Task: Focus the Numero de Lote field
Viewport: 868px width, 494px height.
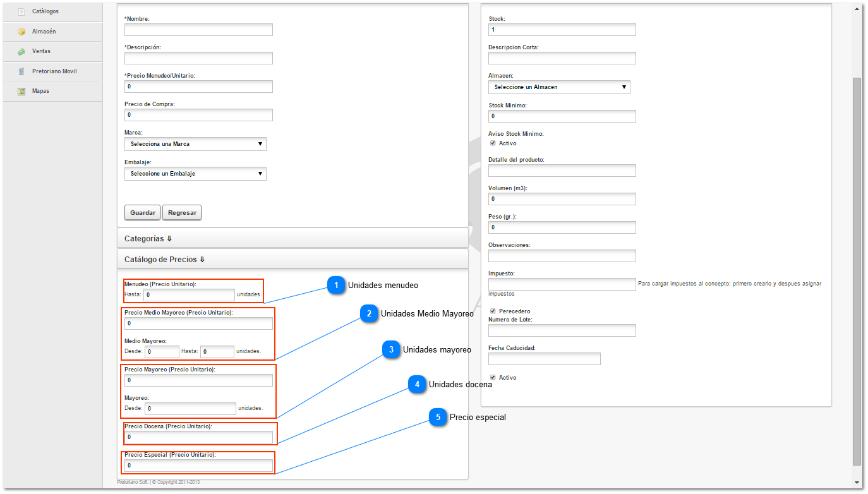Action: tap(562, 330)
